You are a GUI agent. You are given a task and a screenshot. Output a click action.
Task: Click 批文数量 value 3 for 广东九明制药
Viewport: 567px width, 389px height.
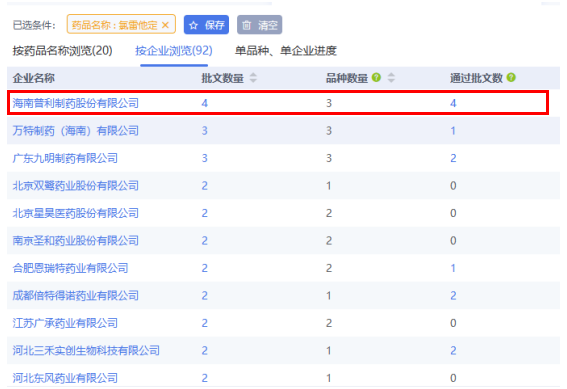205,158
